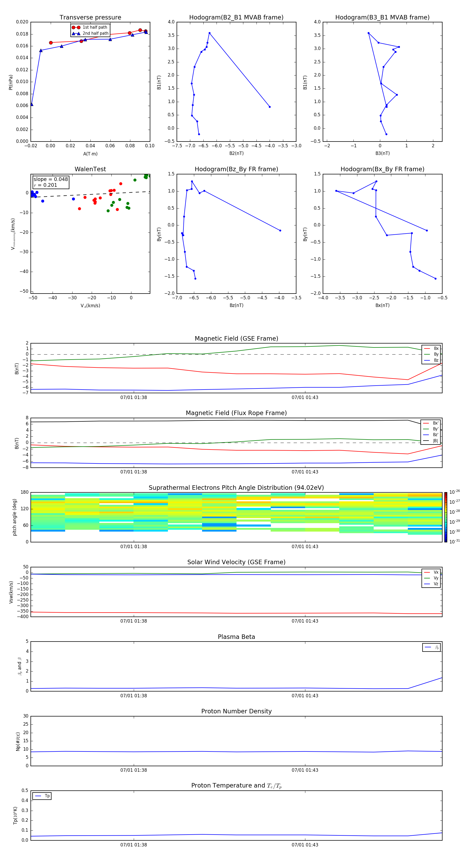This screenshot has height=868, width=473.
Task: Click the 'B2(nT)' x-axis label
Action: [236, 153]
